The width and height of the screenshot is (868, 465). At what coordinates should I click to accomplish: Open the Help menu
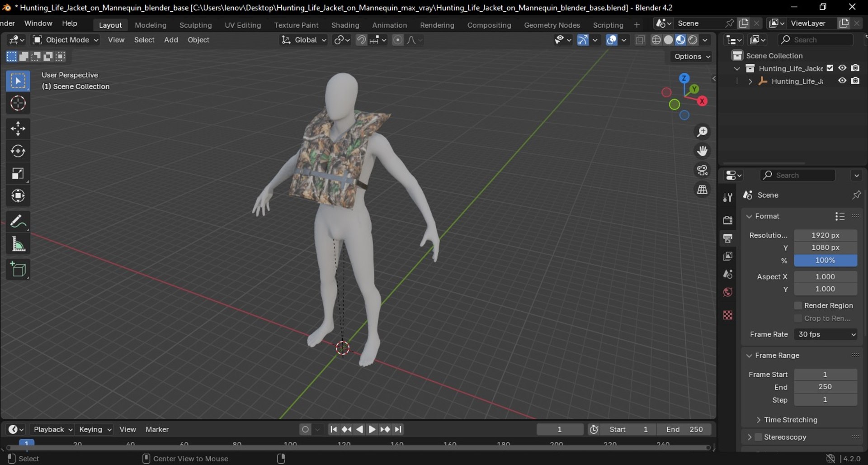(x=69, y=23)
